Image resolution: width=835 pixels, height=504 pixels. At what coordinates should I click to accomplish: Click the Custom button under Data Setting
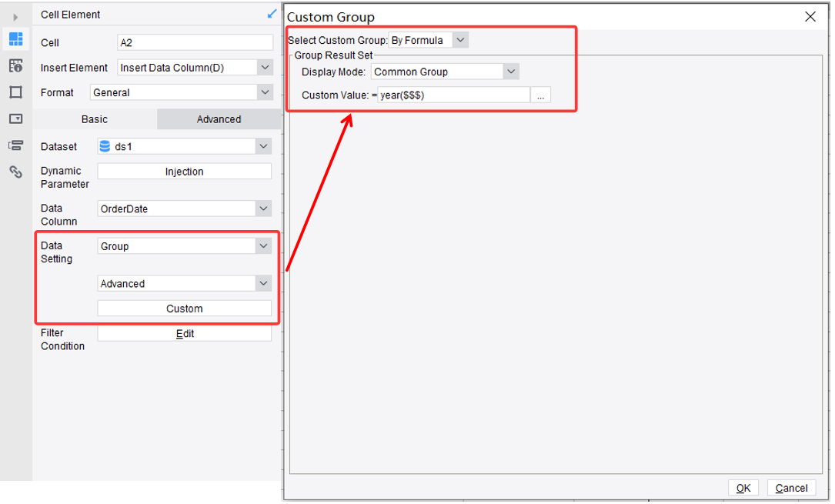(184, 308)
